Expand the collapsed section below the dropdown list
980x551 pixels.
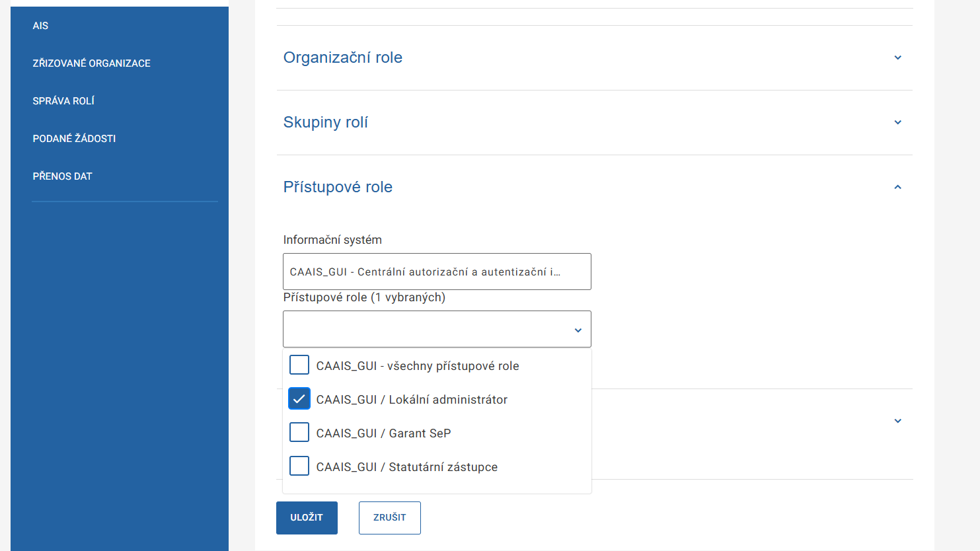coord(897,421)
